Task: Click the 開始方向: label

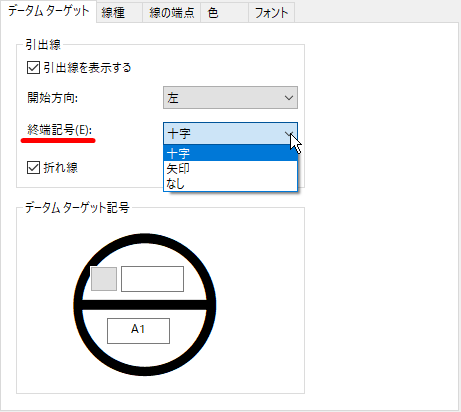Action: (x=52, y=98)
